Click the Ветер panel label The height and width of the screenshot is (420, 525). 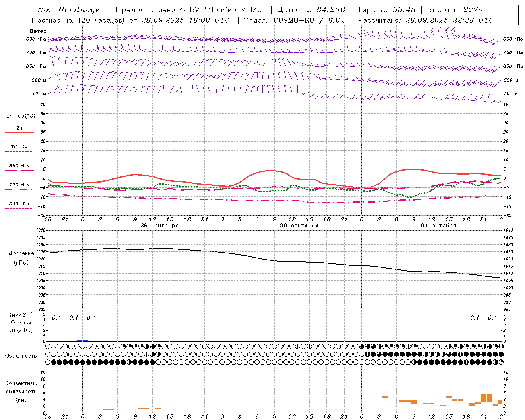(x=38, y=31)
